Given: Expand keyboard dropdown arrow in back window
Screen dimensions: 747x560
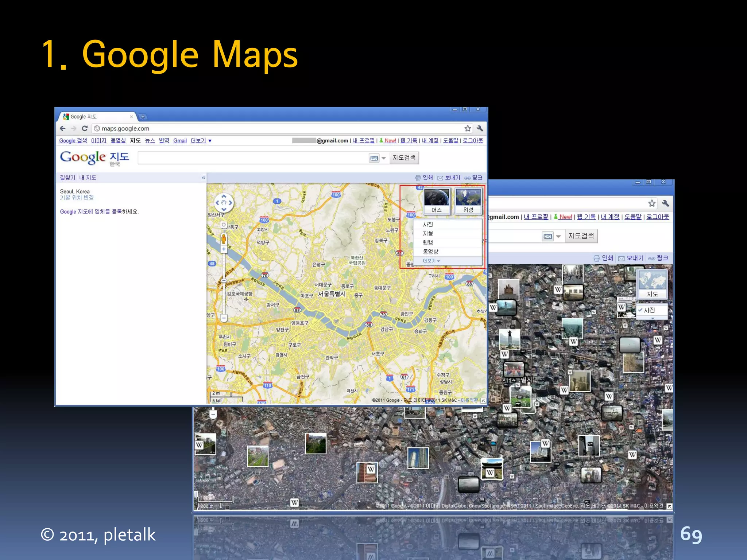Looking at the screenshot, I should click(558, 237).
